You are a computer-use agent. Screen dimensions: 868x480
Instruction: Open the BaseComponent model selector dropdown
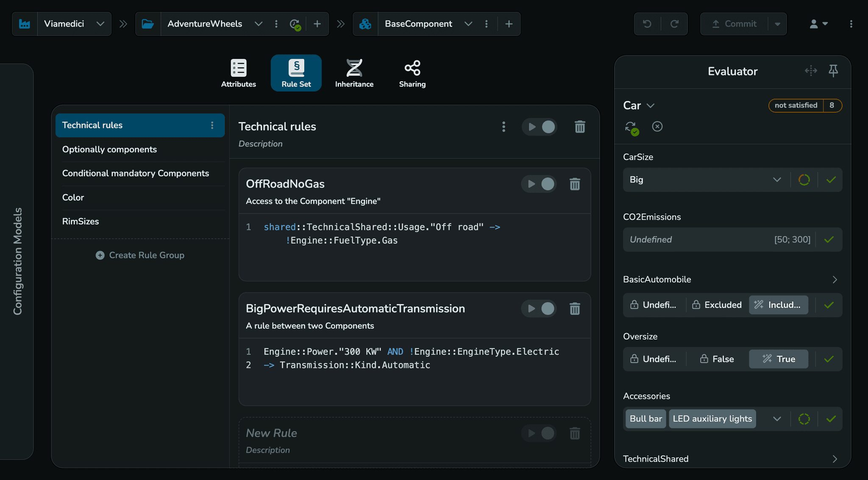468,24
